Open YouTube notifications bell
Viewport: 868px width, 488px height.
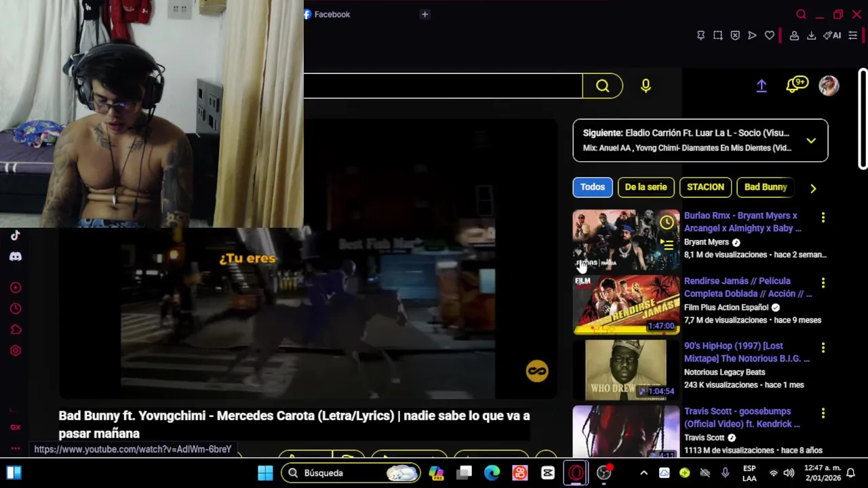(796, 85)
